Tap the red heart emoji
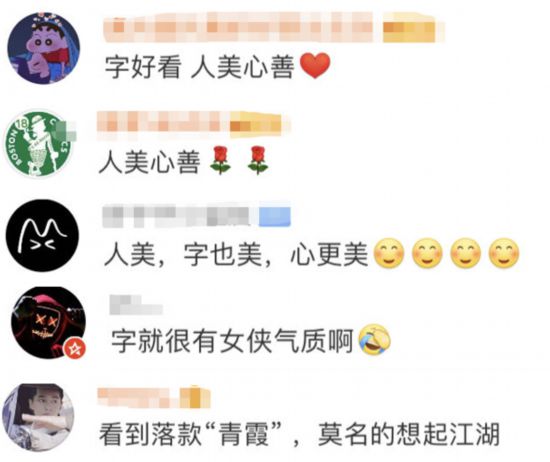The width and height of the screenshot is (550, 462). click(x=315, y=66)
